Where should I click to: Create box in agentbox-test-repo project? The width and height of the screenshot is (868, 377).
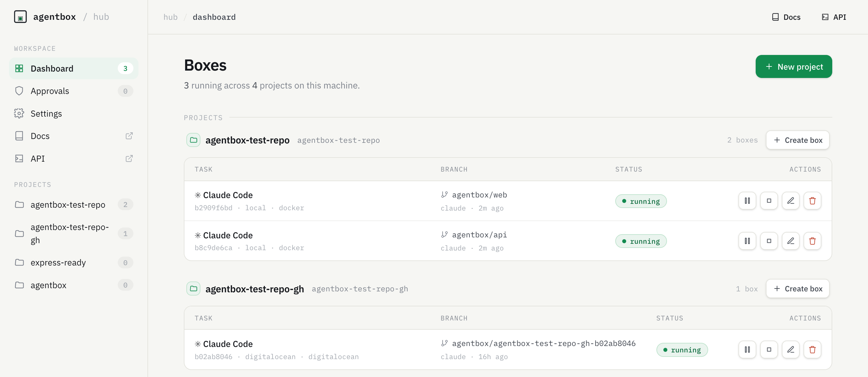(797, 140)
